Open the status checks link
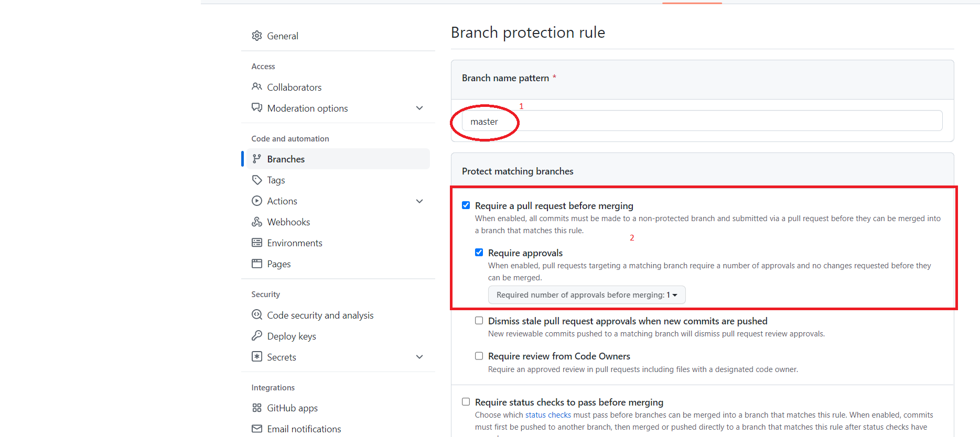Image resolution: width=980 pixels, height=437 pixels. (x=548, y=415)
